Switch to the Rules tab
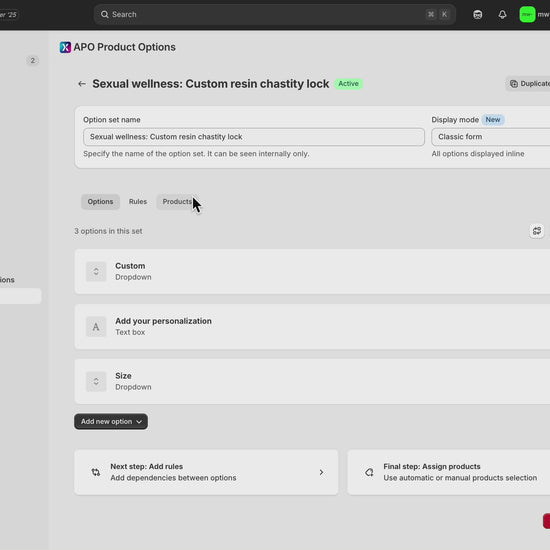 click(x=138, y=202)
